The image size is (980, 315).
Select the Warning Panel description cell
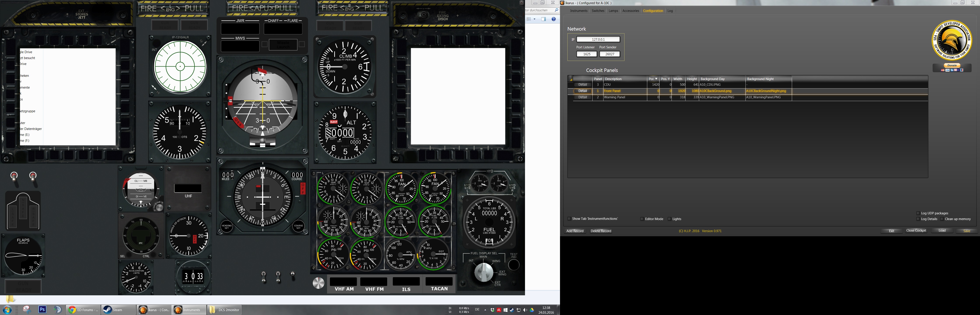click(625, 97)
